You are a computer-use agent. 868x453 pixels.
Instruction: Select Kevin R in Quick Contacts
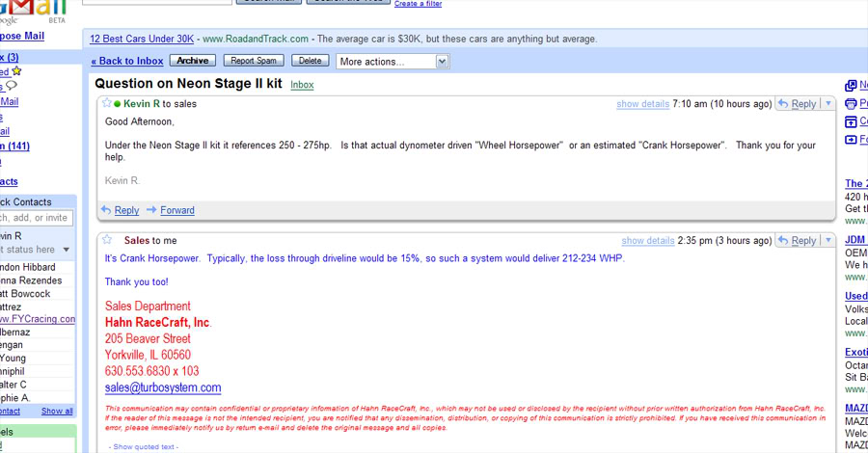coord(11,235)
